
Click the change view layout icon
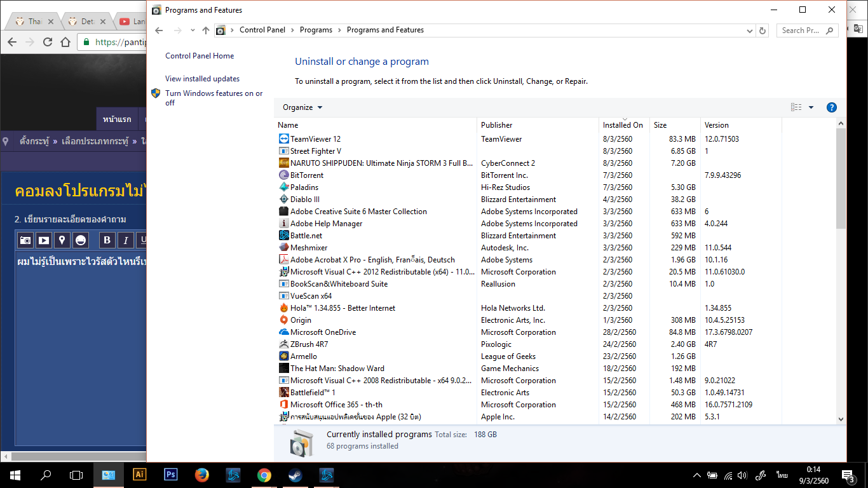coord(796,107)
